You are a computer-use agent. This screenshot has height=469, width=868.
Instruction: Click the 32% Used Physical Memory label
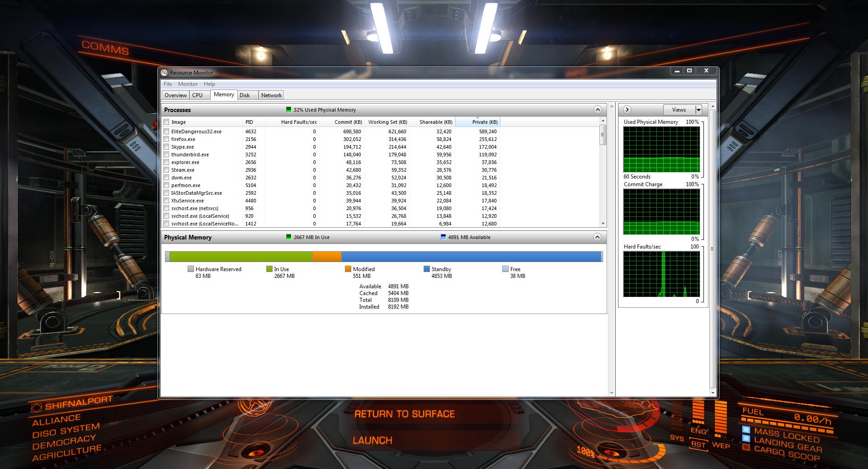click(325, 110)
